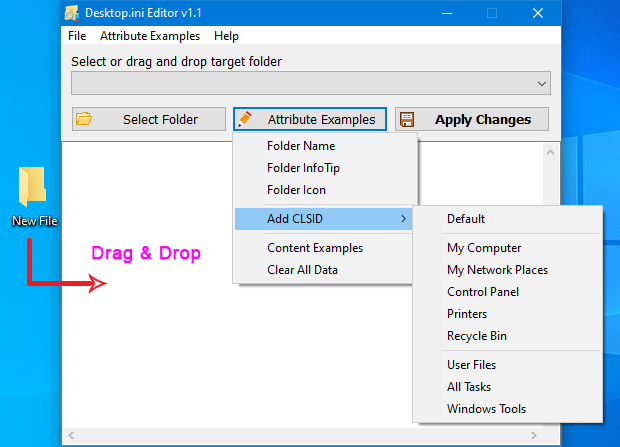Viewport: 620px width, 447px height.
Task: Select Recycle Bin CLSID
Action: 476,336
